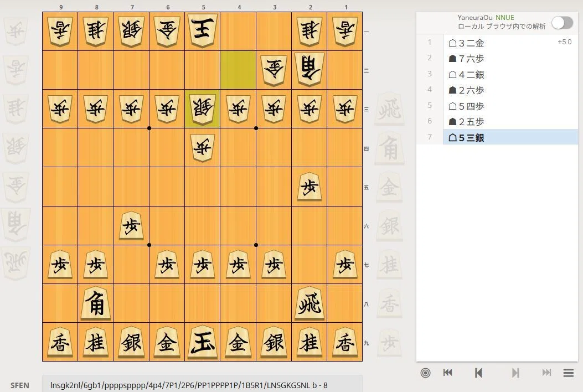Choose the rook in black's hand tray

389,109
